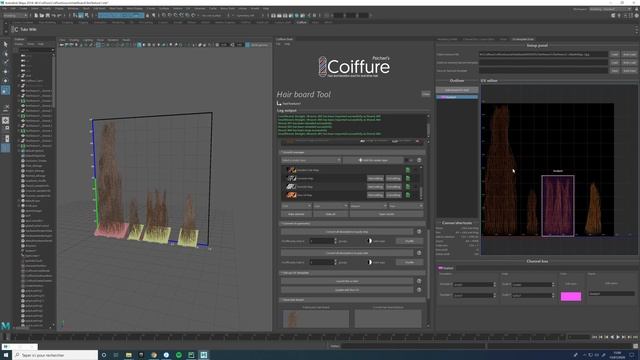Click green file icon of fourth map row
Viewport: 640px width, 360px height.
click(x=407, y=195)
